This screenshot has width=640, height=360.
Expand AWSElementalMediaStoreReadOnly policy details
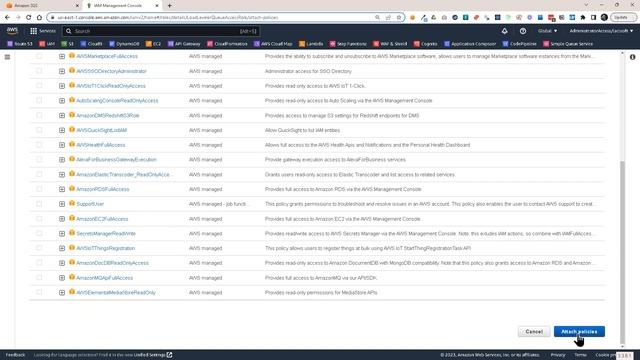tap(62, 293)
